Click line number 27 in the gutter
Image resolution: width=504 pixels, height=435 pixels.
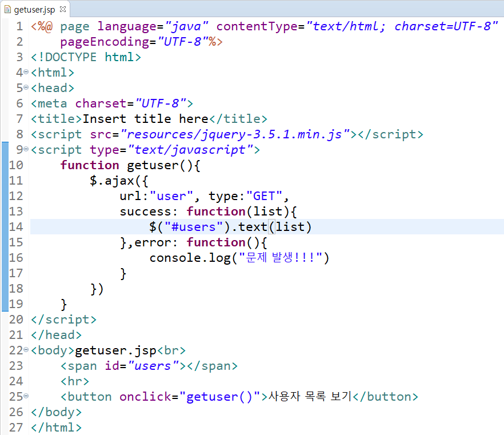[x=16, y=428]
